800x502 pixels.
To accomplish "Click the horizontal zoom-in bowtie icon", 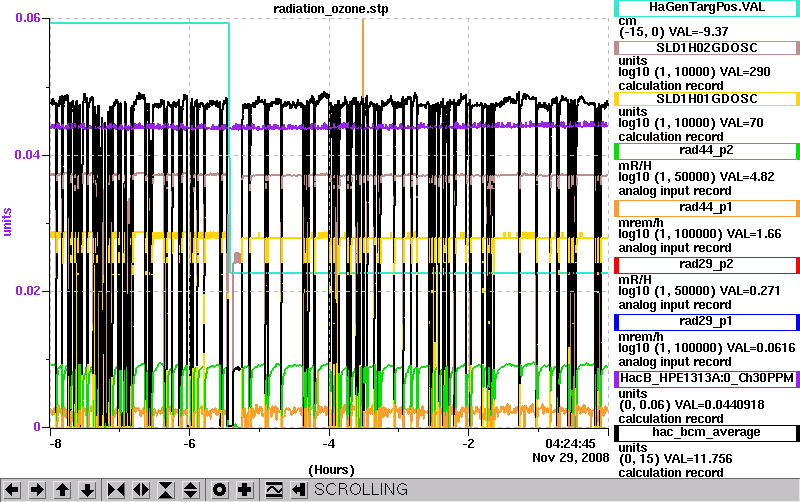I will tap(116, 490).
